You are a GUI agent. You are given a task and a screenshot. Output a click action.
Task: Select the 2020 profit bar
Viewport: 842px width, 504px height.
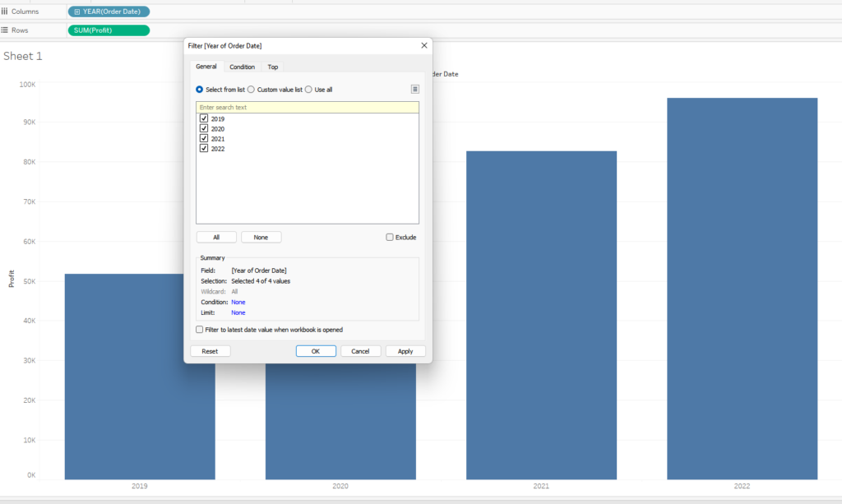point(340,421)
